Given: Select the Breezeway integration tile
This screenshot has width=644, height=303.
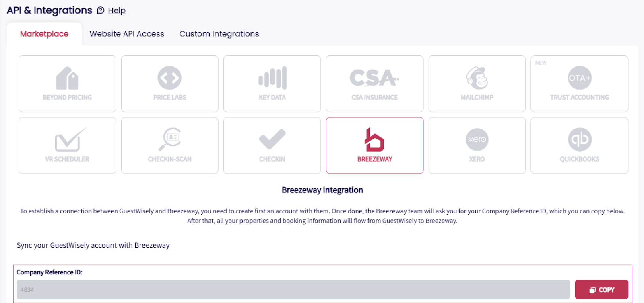Looking at the screenshot, I should (375, 145).
